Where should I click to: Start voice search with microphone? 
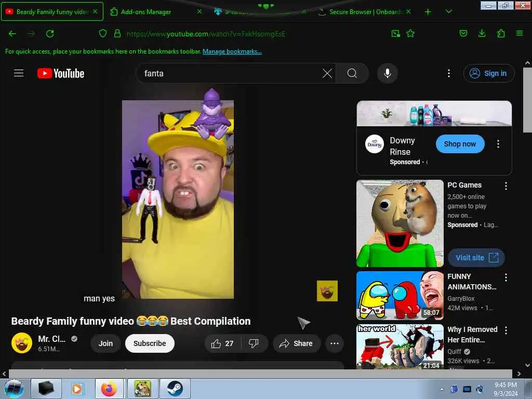pos(388,73)
